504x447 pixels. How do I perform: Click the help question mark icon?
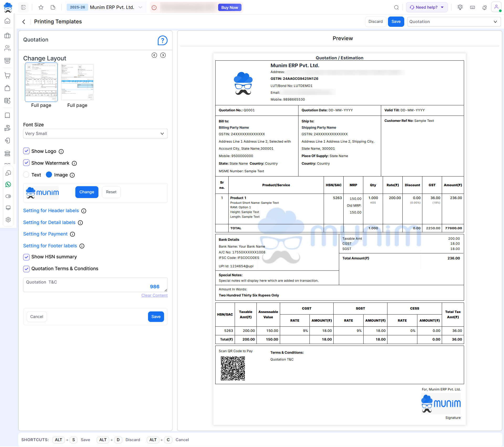click(162, 40)
